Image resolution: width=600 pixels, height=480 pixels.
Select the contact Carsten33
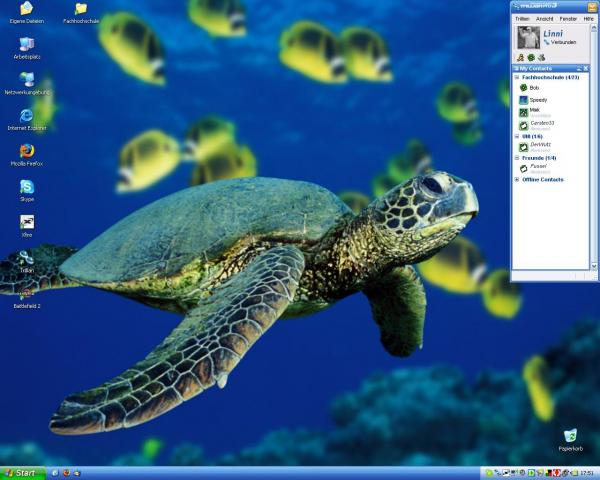pyautogui.click(x=542, y=125)
